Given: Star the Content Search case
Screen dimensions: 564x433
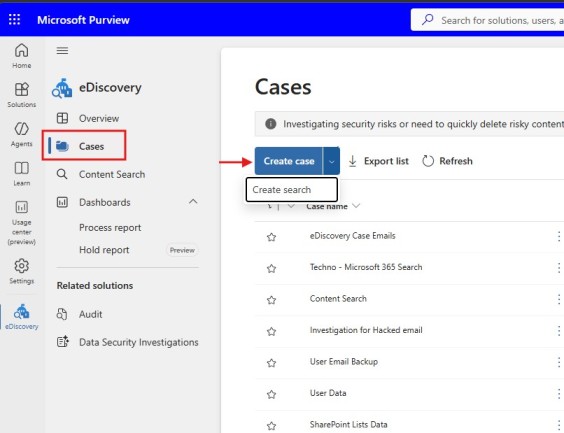Looking at the screenshot, I should pyautogui.click(x=272, y=300).
